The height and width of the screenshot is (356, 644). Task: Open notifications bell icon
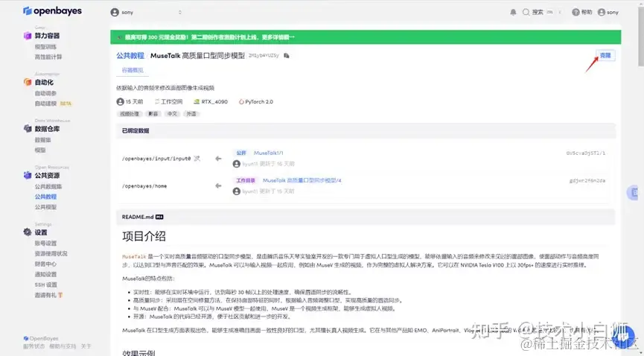coord(513,13)
